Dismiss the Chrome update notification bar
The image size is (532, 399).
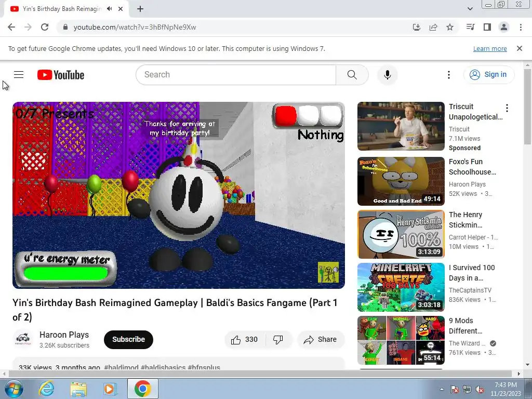pos(520,48)
